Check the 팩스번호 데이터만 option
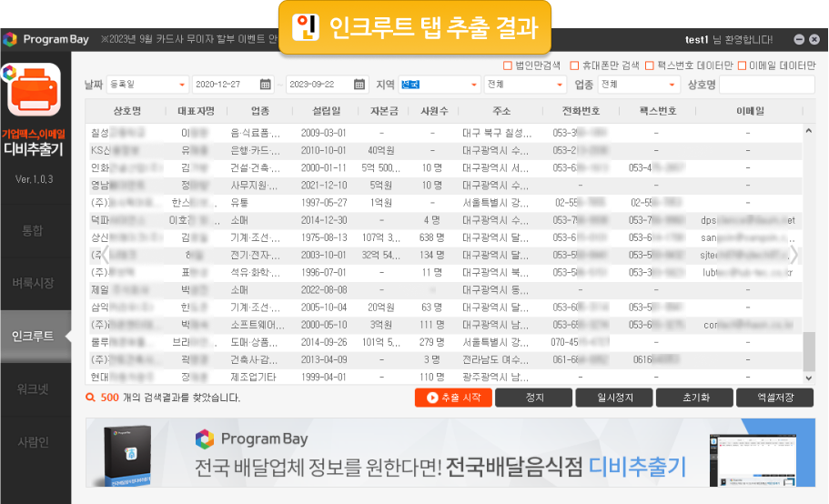 click(x=650, y=66)
